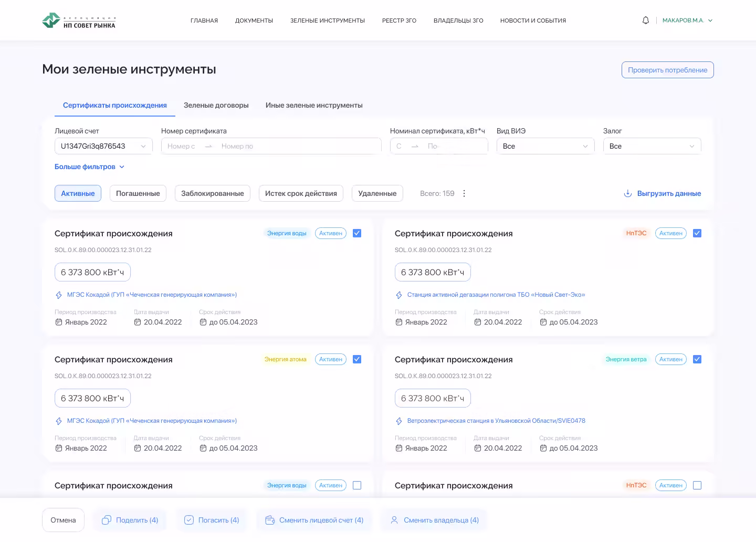Expand Больше фильтров
The width and height of the screenshot is (756, 542).
point(89,166)
